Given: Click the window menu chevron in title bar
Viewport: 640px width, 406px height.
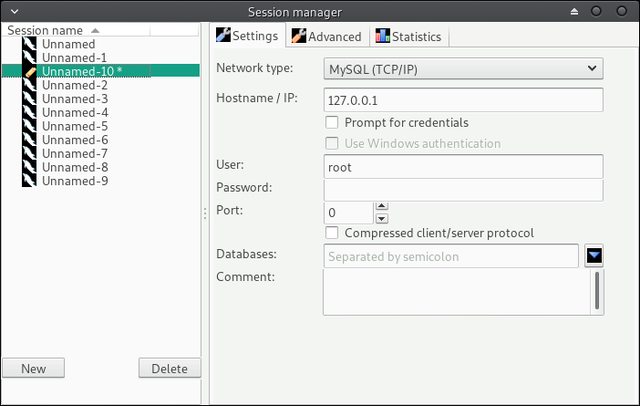Looking at the screenshot, I should pos(15,11).
